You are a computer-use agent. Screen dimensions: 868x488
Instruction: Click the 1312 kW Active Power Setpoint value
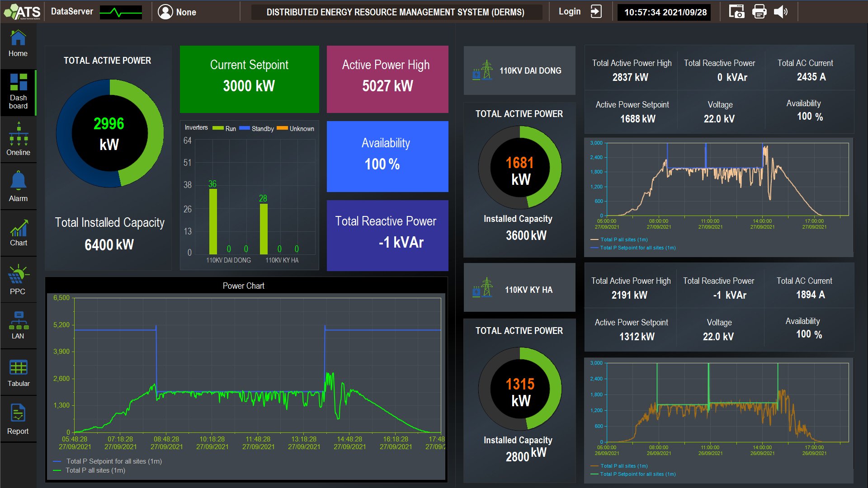(637, 337)
